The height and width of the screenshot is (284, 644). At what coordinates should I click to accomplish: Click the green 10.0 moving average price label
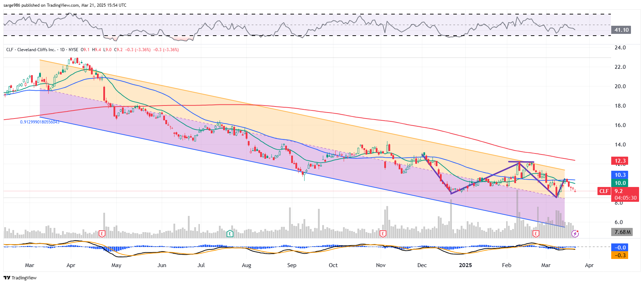[x=620, y=183]
